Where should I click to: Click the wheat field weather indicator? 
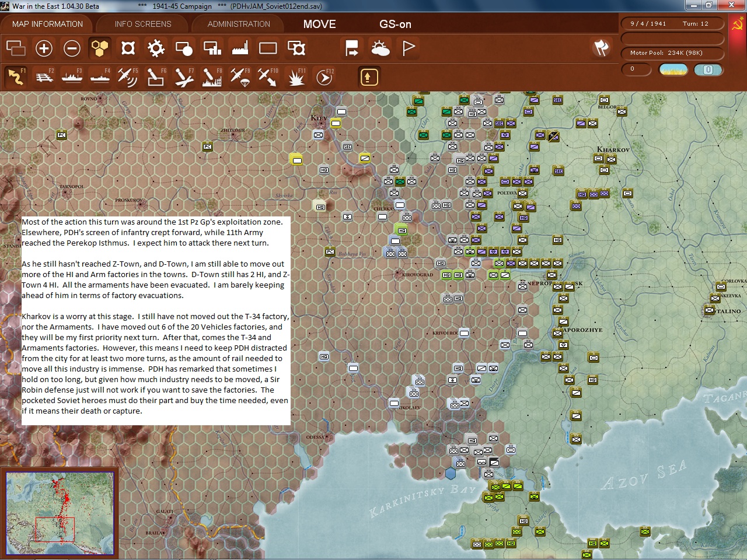point(673,69)
